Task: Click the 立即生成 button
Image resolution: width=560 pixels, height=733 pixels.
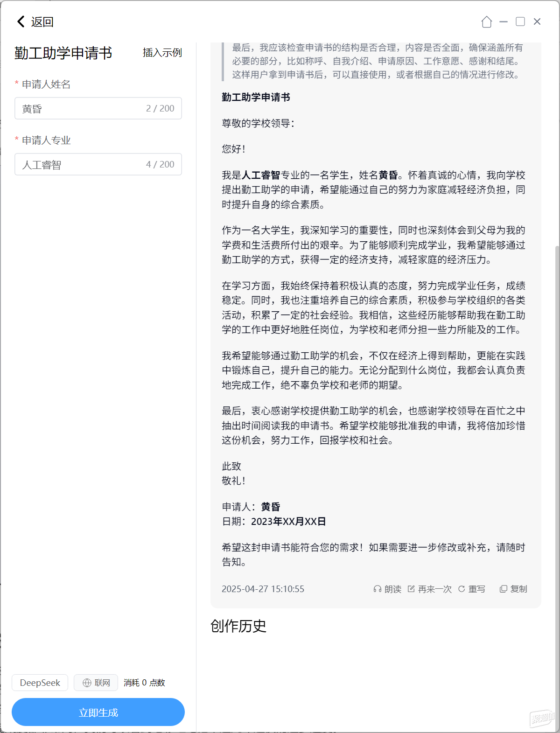Action: [x=98, y=712]
